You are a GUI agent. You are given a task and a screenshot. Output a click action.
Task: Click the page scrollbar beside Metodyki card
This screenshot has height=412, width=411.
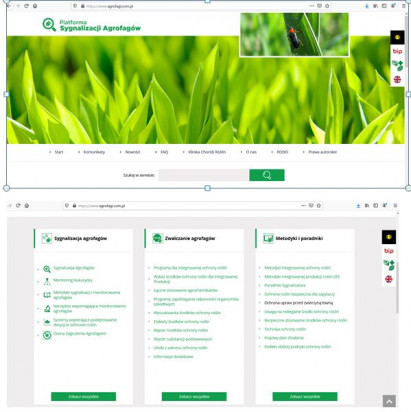pos(397,287)
